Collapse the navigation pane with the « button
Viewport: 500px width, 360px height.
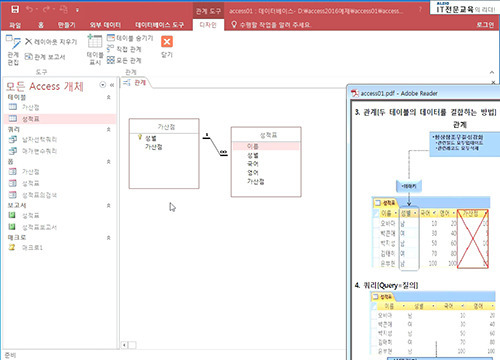coord(112,85)
